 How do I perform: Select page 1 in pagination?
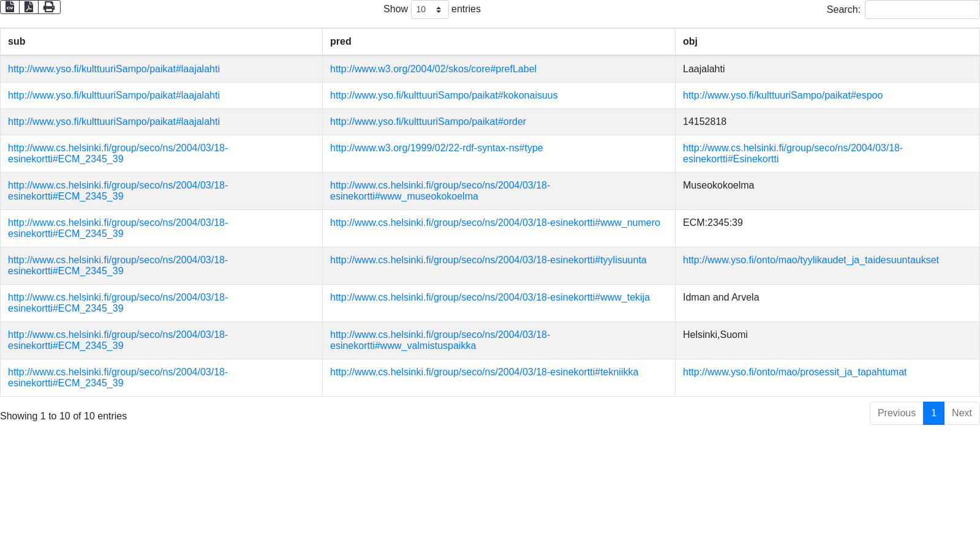coord(933,413)
